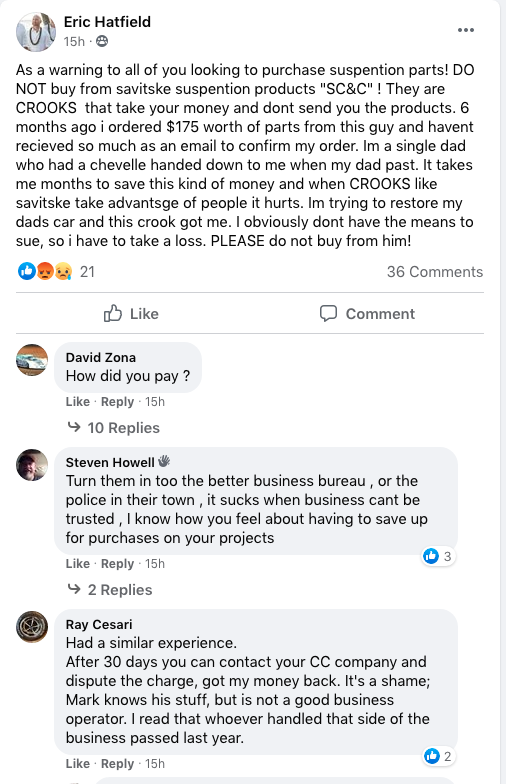Open Ray Cesari's profile name link
Screen dimensions: 506x784
[99, 624]
